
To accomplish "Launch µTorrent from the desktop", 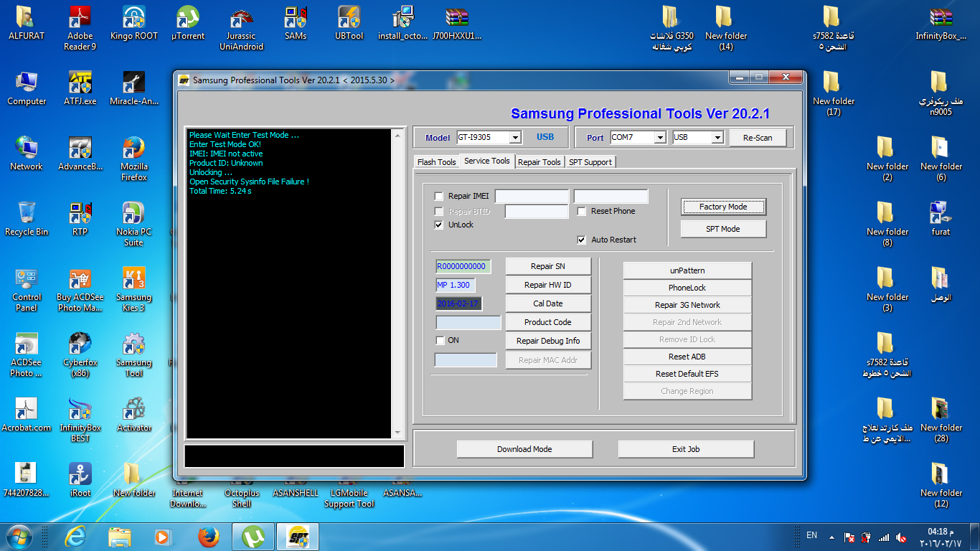I will [x=187, y=22].
